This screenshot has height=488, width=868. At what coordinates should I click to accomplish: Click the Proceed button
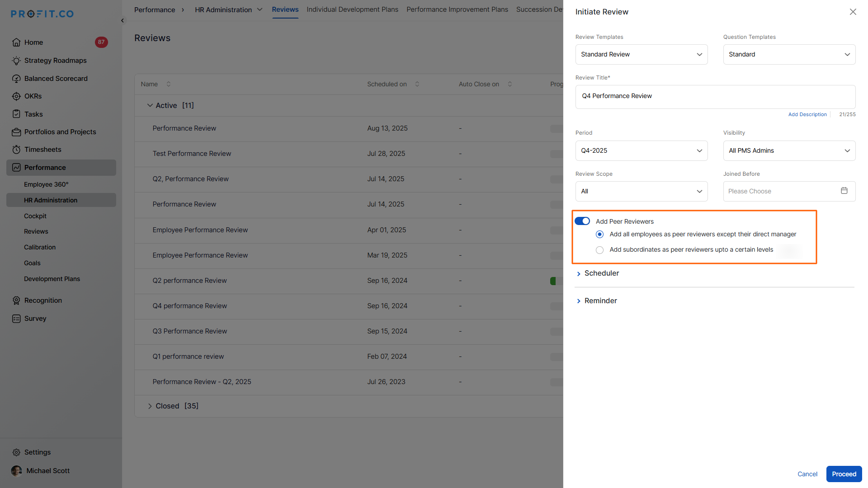click(844, 474)
